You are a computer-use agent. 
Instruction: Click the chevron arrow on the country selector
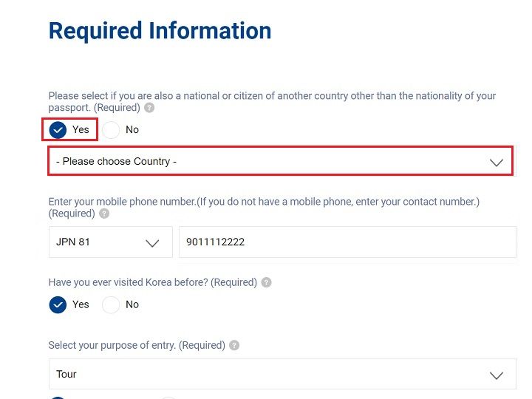click(x=497, y=162)
